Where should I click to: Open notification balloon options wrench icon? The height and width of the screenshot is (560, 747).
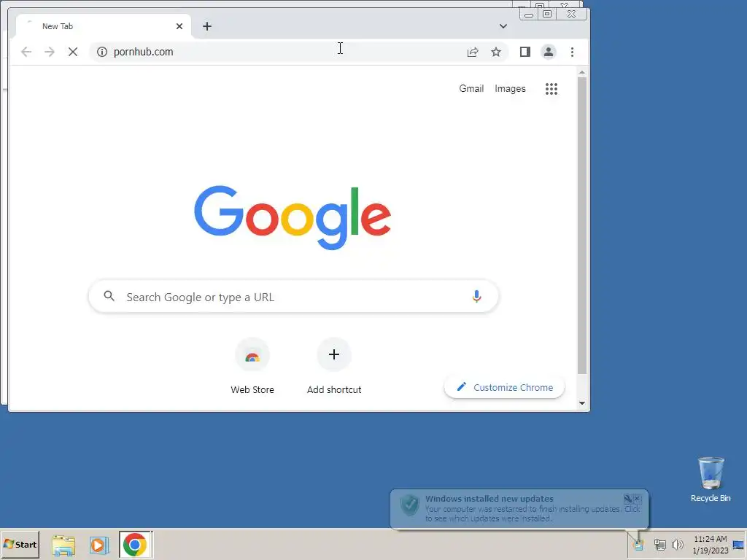tap(628, 499)
